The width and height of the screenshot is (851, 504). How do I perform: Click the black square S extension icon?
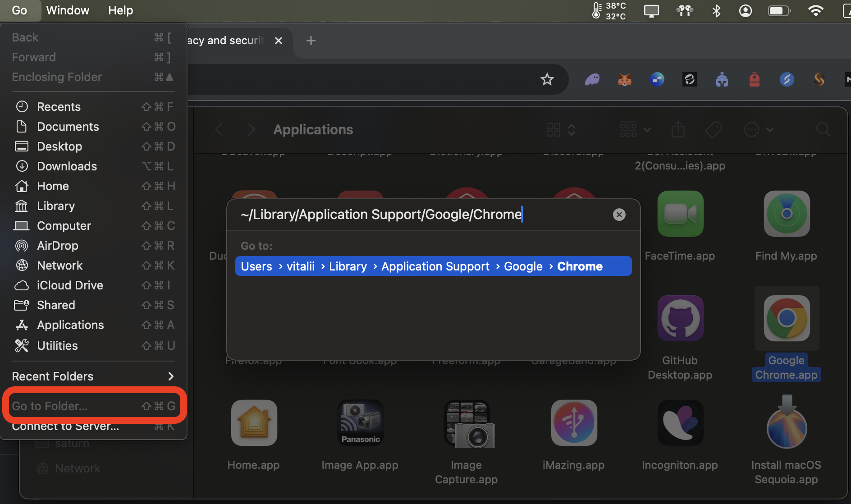(x=689, y=80)
